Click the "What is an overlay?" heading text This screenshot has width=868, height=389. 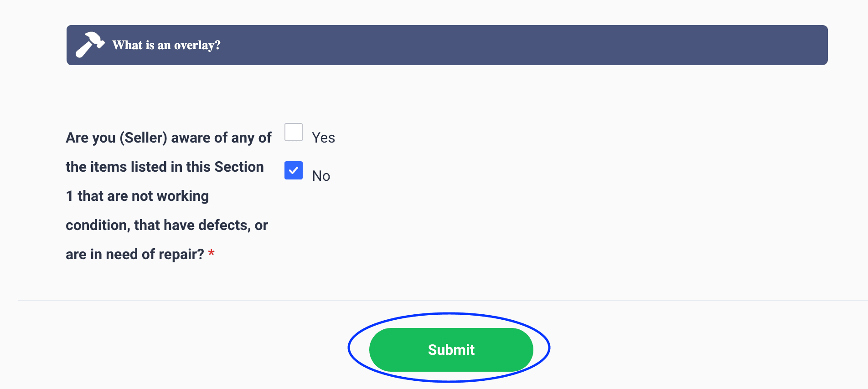tap(166, 45)
